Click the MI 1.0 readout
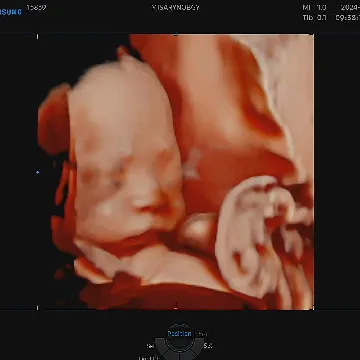The width and height of the screenshot is (360, 360). [x=314, y=7]
